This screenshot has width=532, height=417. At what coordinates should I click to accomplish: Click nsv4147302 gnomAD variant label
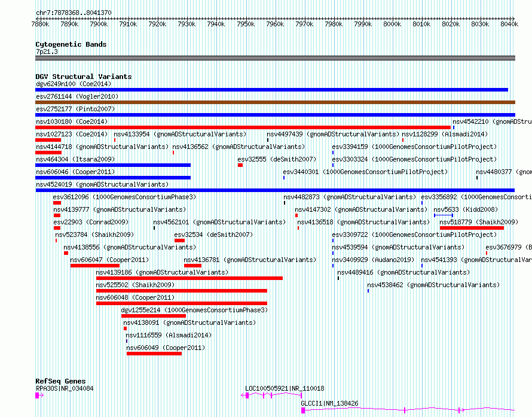(x=361, y=209)
